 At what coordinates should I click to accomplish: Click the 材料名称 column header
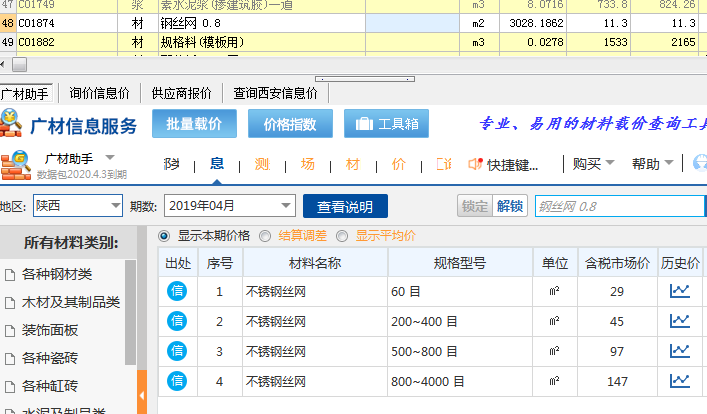(x=315, y=262)
